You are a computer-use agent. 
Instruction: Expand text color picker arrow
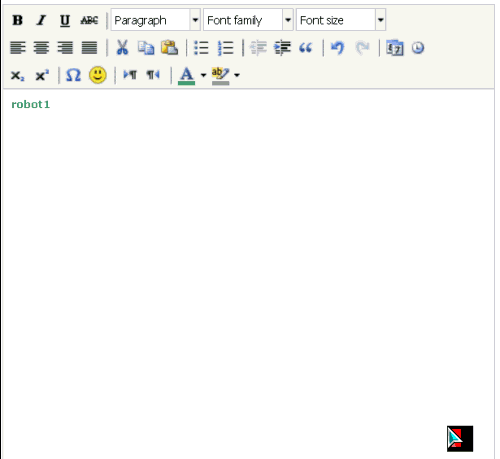(203, 75)
